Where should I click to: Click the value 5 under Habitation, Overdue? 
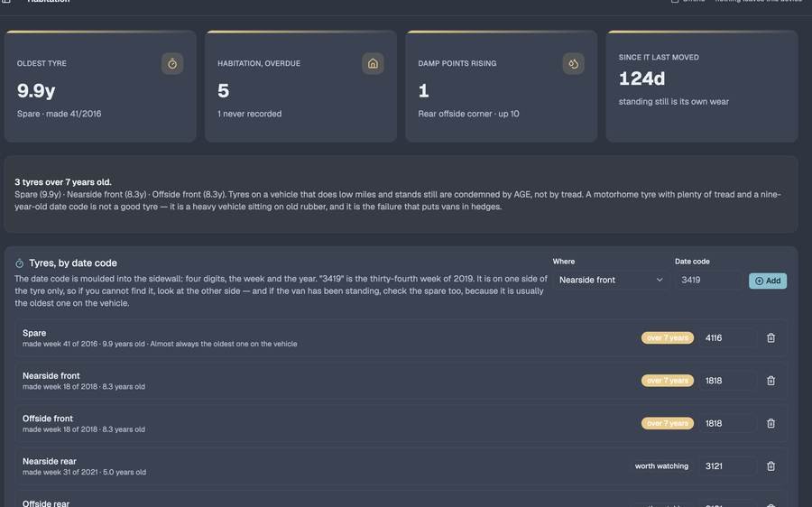pos(223,90)
